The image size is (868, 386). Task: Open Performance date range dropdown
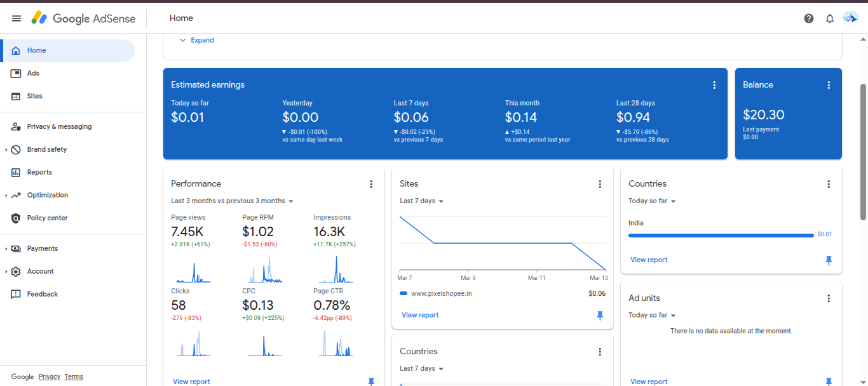tap(232, 201)
